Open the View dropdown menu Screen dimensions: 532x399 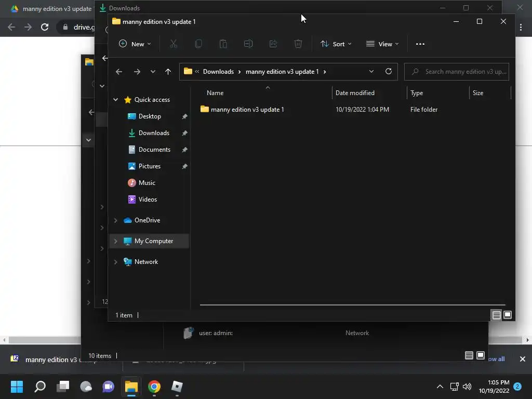pos(382,44)
